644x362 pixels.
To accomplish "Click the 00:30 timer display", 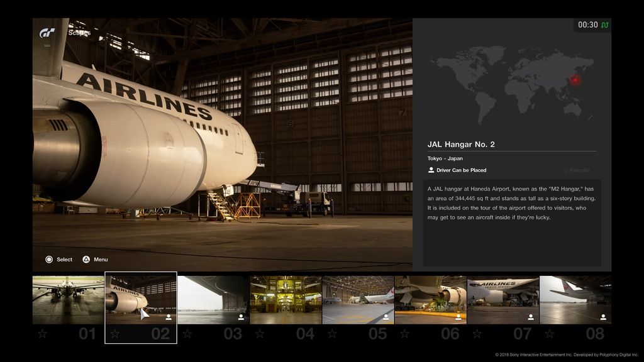I will pos(588,25).
